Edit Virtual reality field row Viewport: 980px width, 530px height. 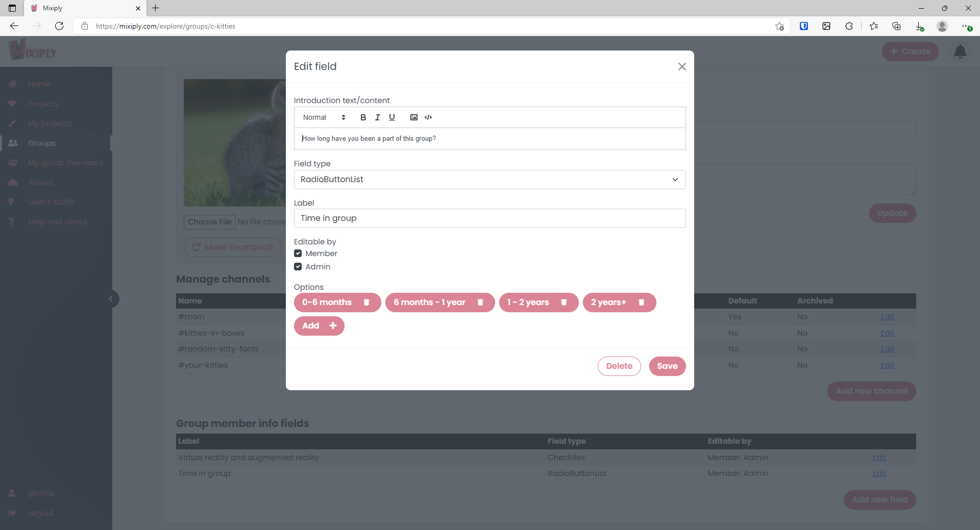tap(879, 458)
